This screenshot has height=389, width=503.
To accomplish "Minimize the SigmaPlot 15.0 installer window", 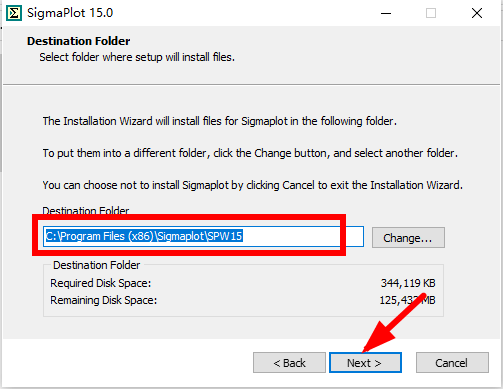I will (x=386, y=13).
